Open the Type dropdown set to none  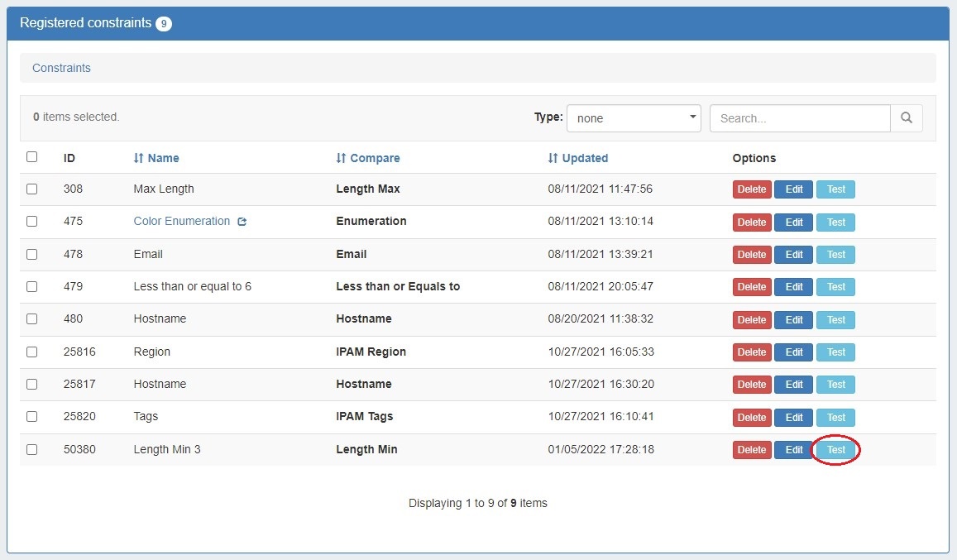pos(633,118)
